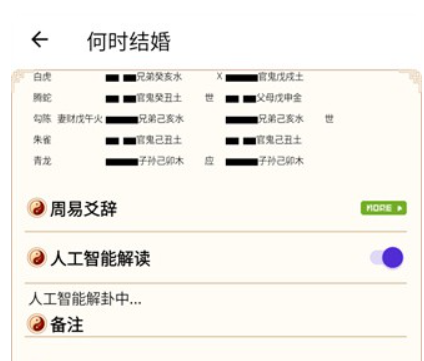Select the solid line beside 官鬼戊戌土
The height and width of the screenshot is (361, 424).
click(x=241, y=78)
